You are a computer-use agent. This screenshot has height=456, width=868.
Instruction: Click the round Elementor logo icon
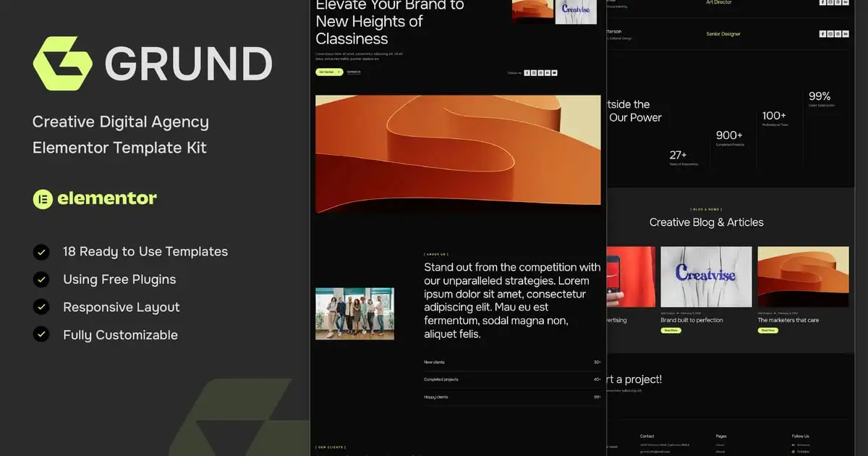pyautogui.click(x=43, y=199)
